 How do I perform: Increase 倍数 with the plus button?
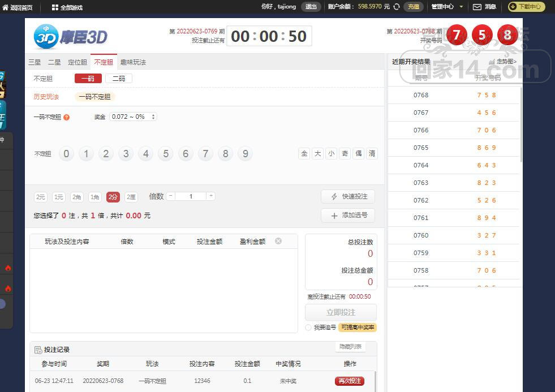[211, 196]
